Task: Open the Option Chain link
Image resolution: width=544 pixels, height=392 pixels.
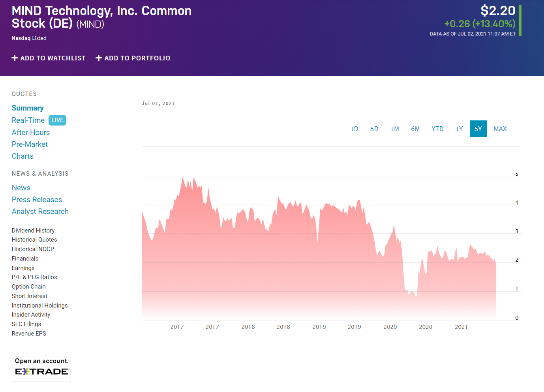Action: point(28,287)
